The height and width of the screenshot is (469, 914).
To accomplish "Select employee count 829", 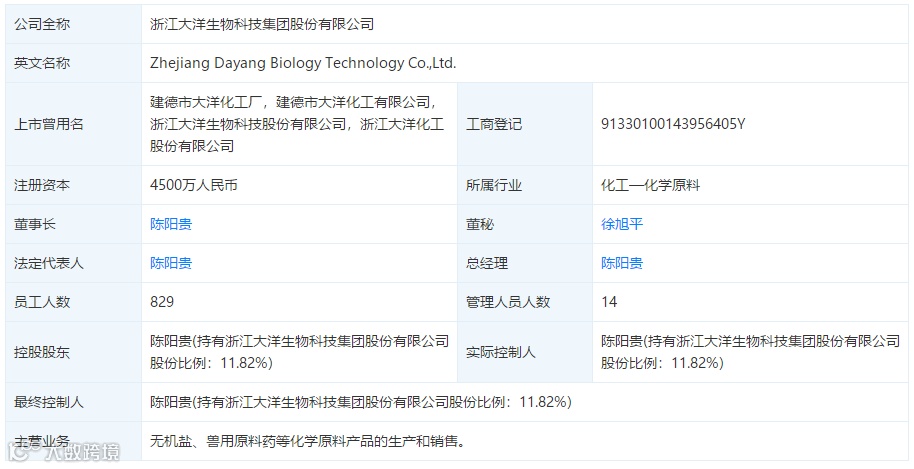I will (x=162, y=302).
